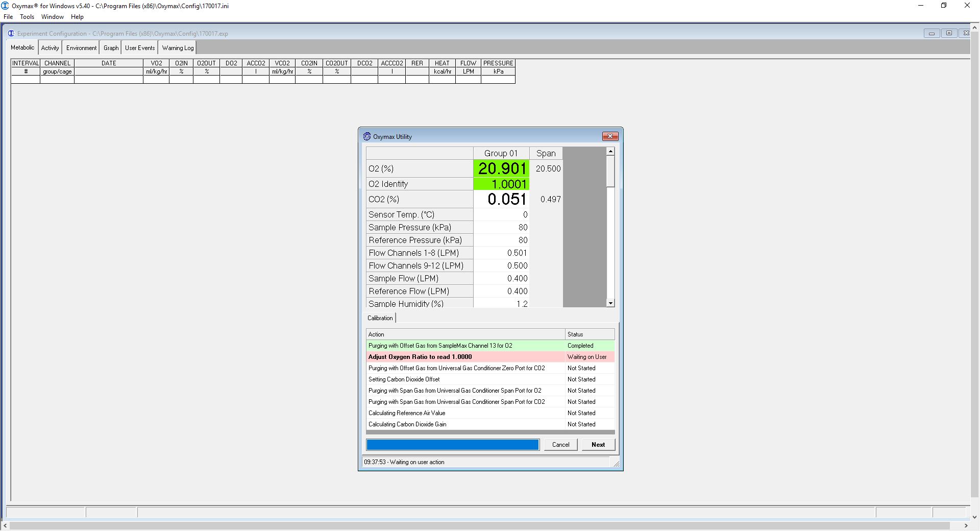Open the File menu
Image resolution: width=980 pixels, height=531 pixels.
tap(8, 17)
